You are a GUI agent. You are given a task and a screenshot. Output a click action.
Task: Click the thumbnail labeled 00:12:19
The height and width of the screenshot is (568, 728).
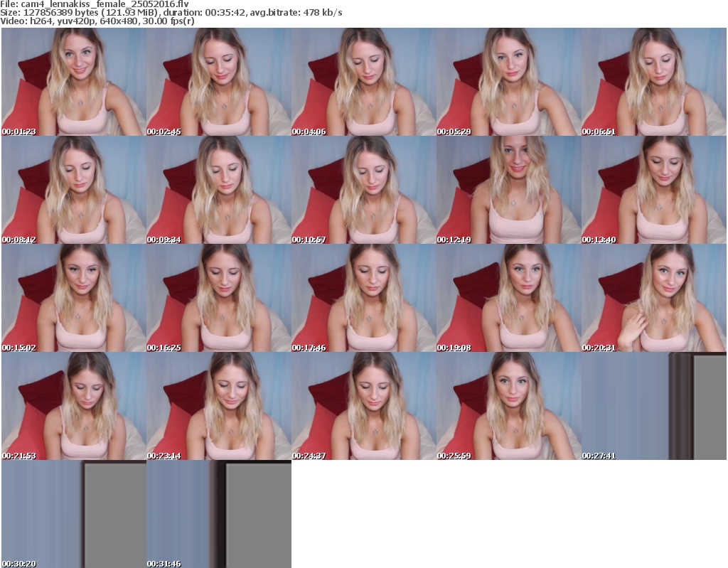[x=508, y=190]
